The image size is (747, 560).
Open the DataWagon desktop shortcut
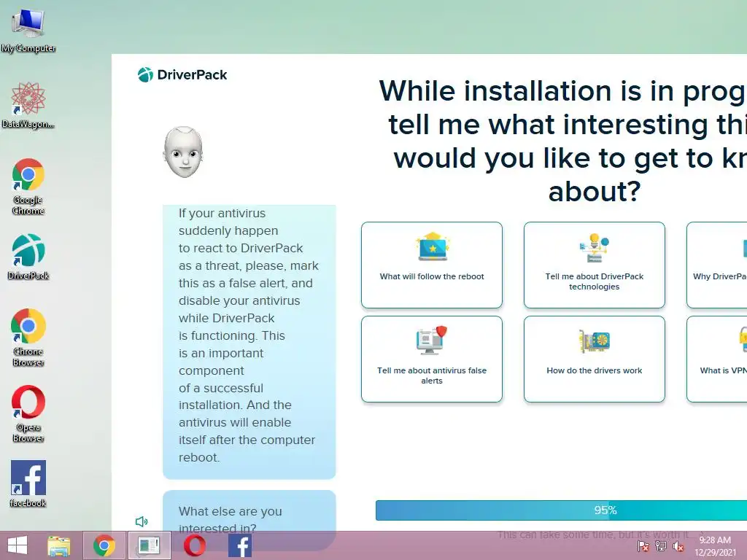tap(28, 105)
